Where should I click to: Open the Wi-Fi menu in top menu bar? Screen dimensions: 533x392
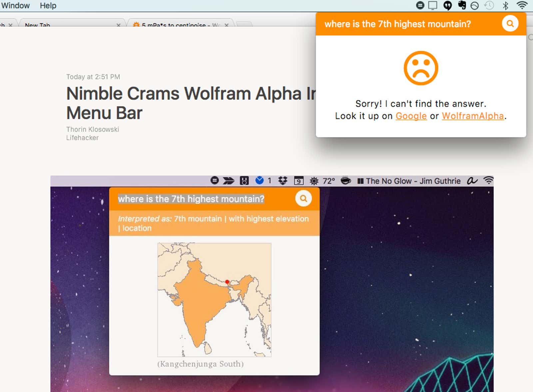tap(522, 5)
